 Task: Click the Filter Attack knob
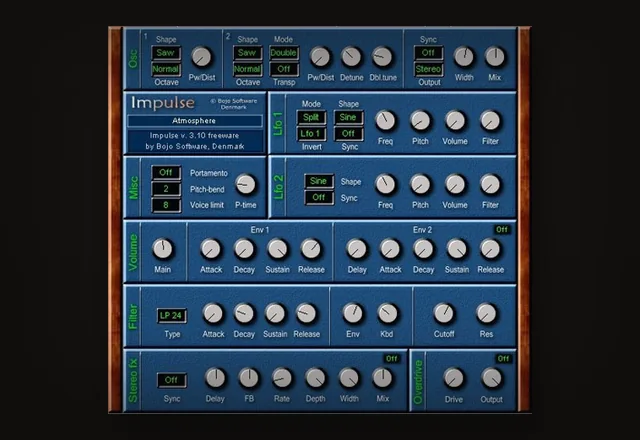click(x=213, y=313)
